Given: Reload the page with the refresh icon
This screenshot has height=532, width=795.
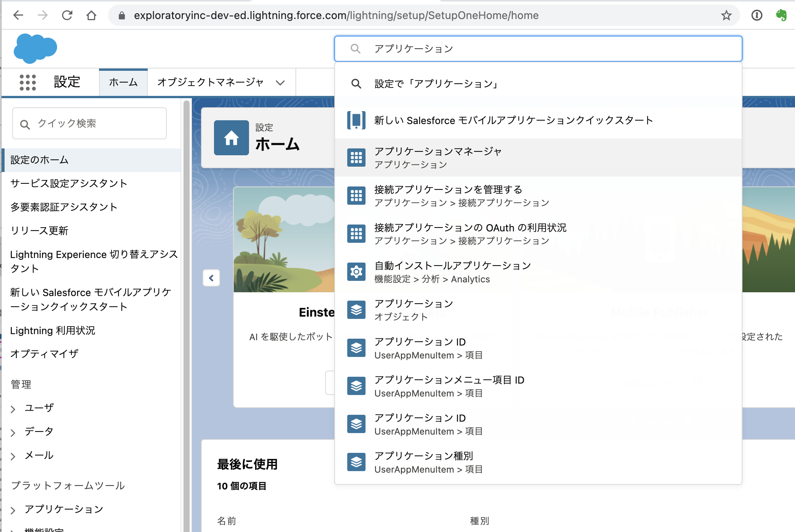Looking at the screenshot, I should (67, 15).
